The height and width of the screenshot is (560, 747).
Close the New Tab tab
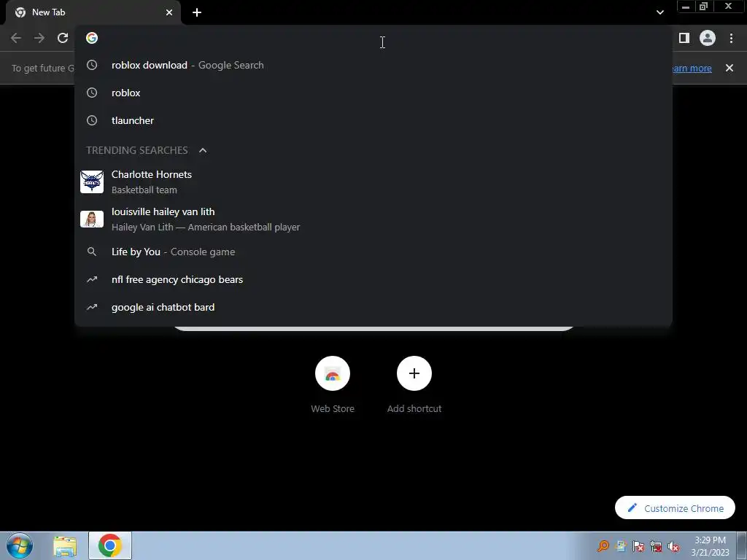(169, 12)
